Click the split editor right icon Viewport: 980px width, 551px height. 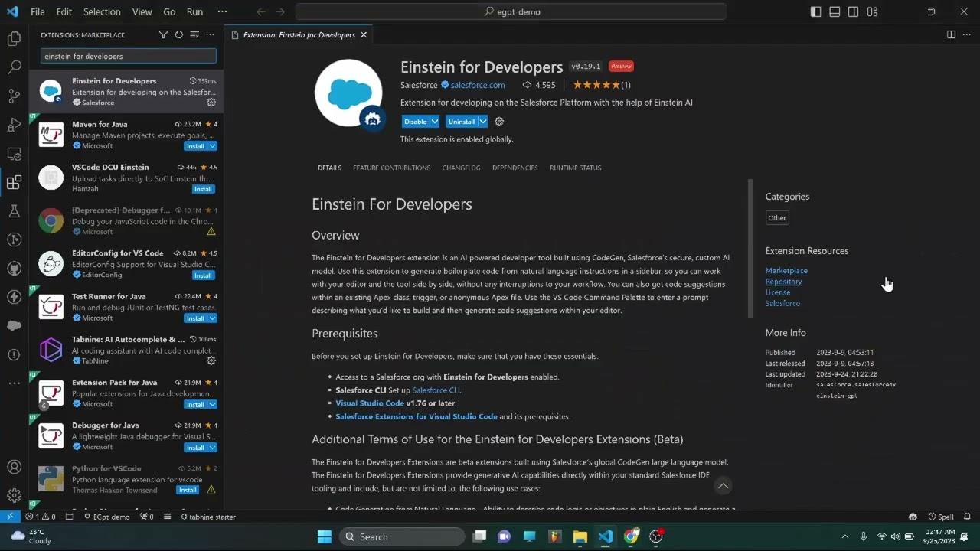click(x=951, y=34)
